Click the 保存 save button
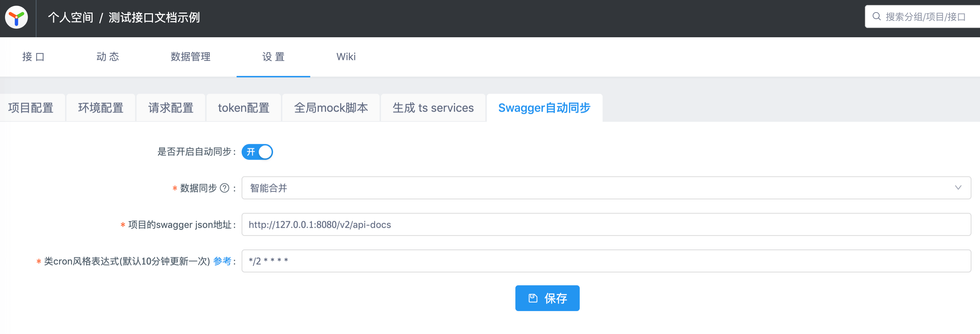Viewport: 980px width, 334px height. [x=548, y=298]
